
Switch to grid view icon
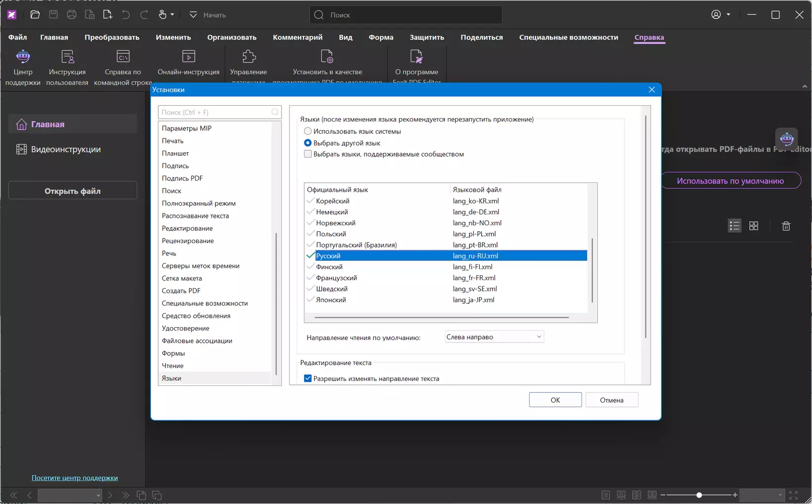(x=754, y=226)
